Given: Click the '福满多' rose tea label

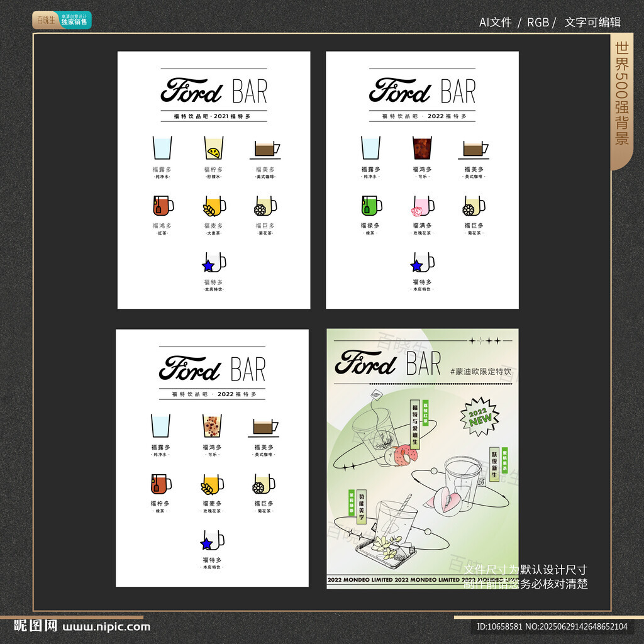Looking at the screenshot, I should pos(422,226).
